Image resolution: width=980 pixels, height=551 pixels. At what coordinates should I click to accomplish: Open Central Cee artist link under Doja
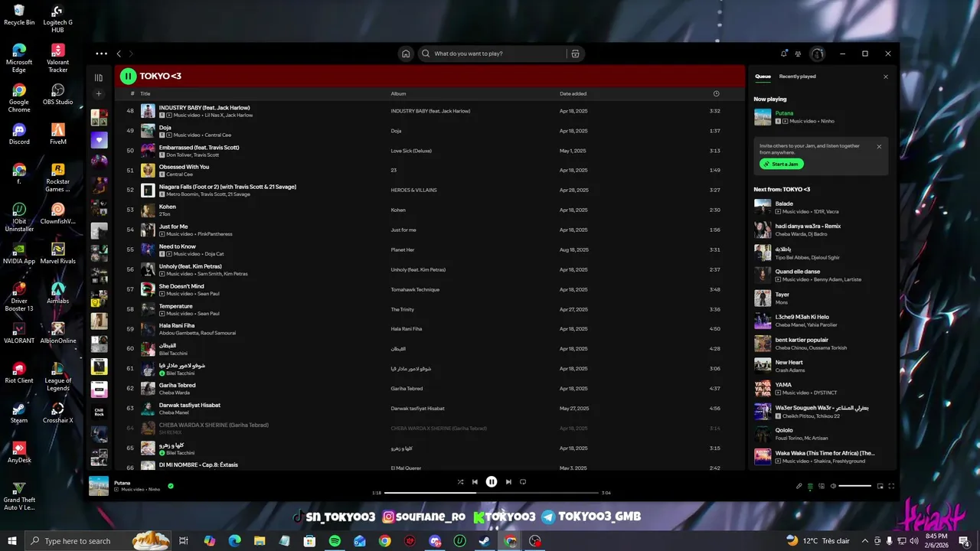tap(217, 135)
